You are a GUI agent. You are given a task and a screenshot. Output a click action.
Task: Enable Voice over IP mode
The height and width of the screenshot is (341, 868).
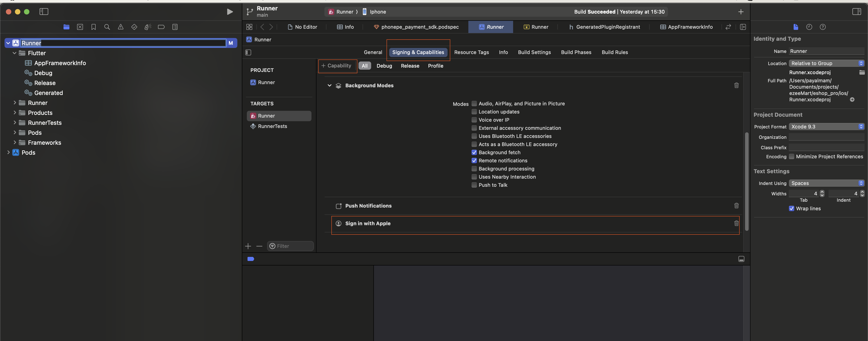(x=474, y=120)
